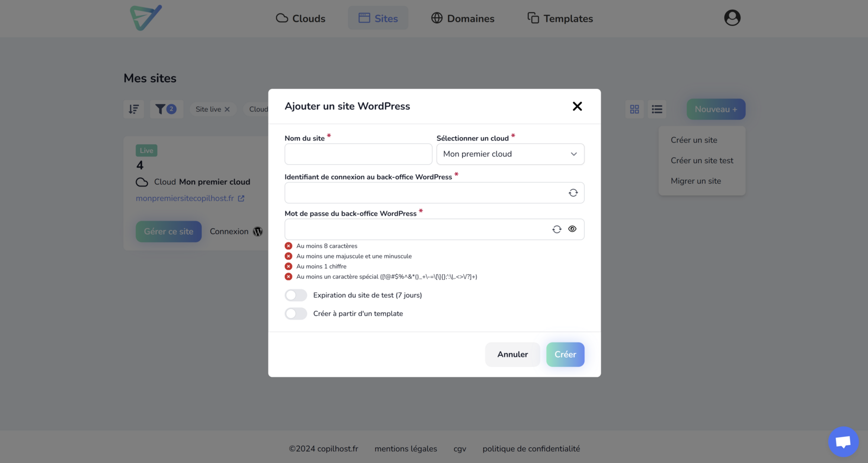Enable Créer à partir d'un template toggle

(296, 314)
